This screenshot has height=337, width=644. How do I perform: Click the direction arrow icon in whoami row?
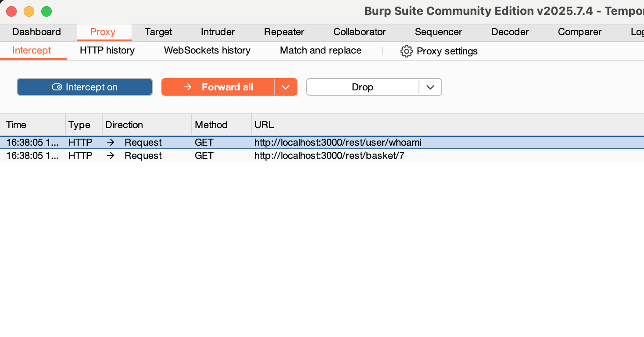[x=111, y=143]
